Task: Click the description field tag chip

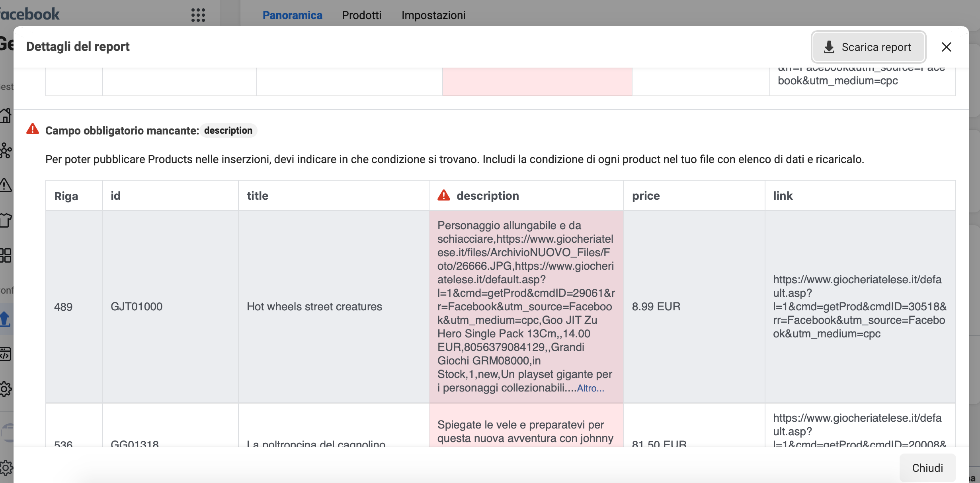Action: (228, 130)
